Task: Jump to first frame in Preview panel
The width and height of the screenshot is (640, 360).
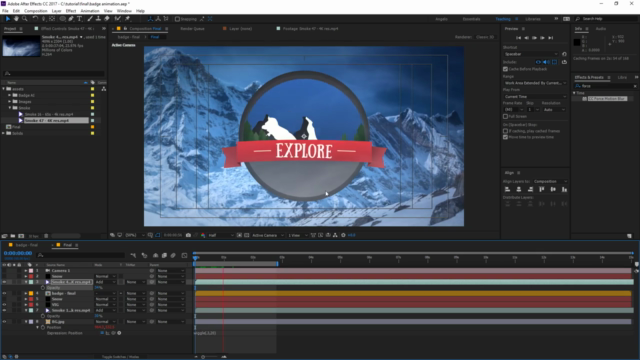Action: (518, 38)
